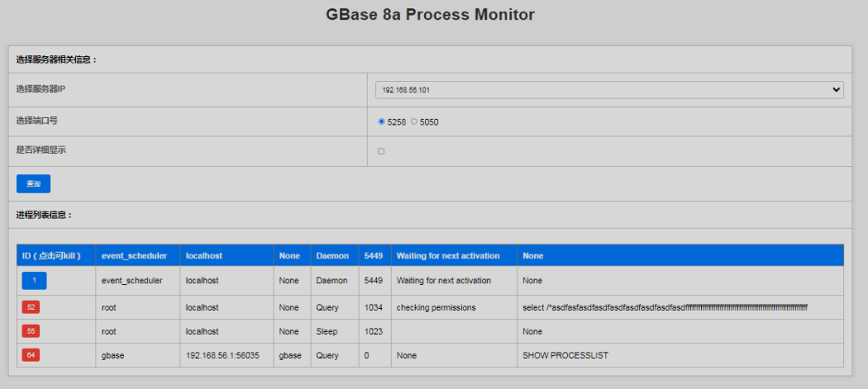Click the event_scheduler header cell
The width and height of the screenshot is (868, 389).
point(138,256)
